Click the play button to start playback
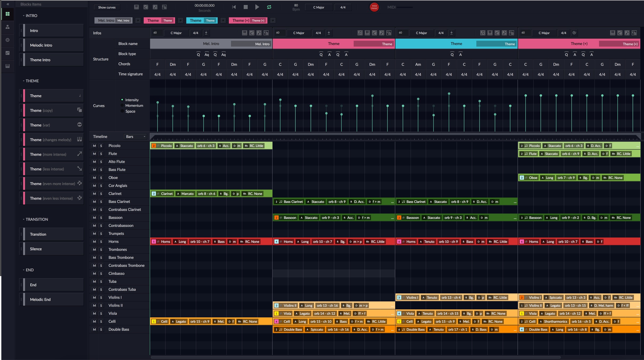Screen dimensions: 644x360 [x=257, y=7]
